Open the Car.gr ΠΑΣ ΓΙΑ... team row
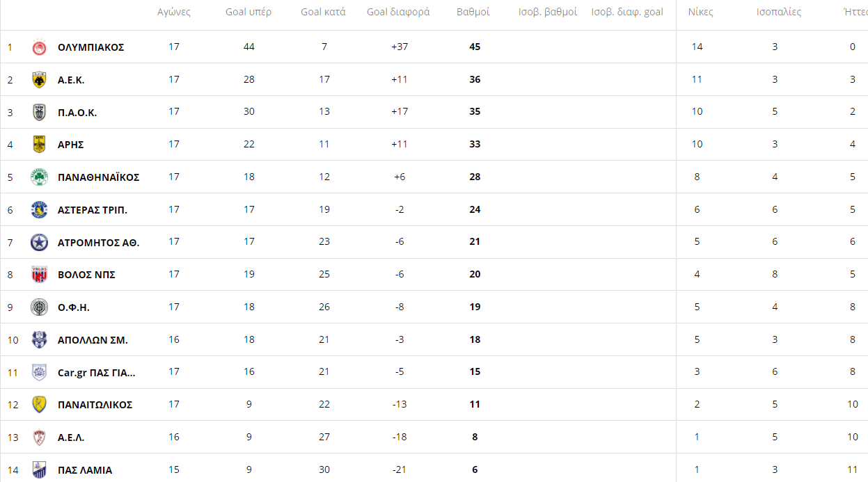Image resolution: width=868 pixels, height=482 pixels. (x=434, y=372)
